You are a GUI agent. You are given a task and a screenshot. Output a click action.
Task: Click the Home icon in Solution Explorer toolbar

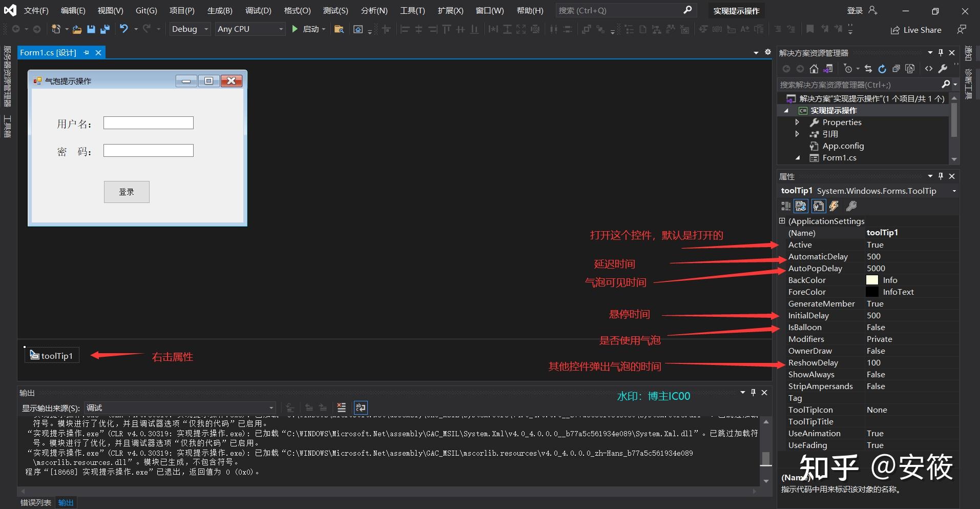coord(813,69)
